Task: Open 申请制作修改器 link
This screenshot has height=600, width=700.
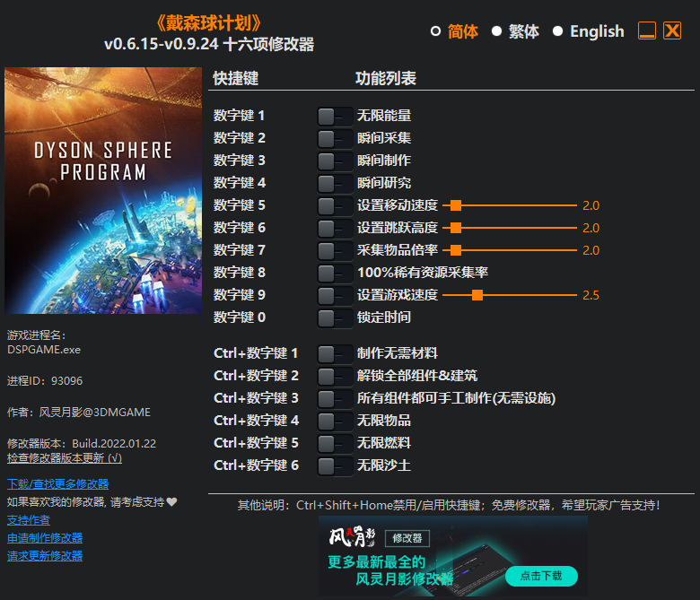Action: tap(45, 538)
